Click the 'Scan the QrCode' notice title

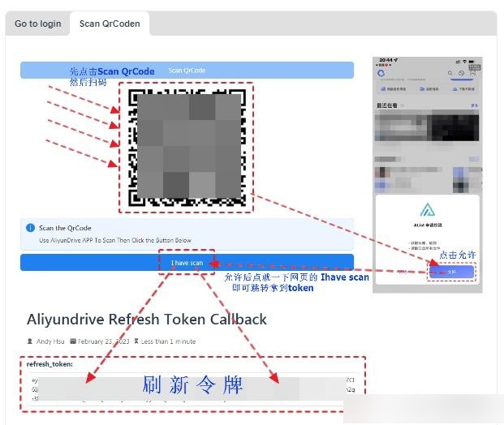click(65, 228)
